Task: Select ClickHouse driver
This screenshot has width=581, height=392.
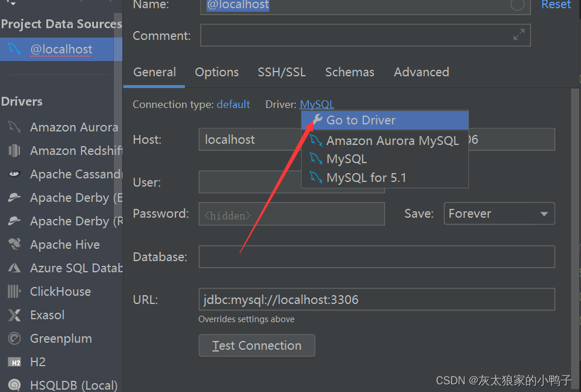Action: (x=61, y=292)
